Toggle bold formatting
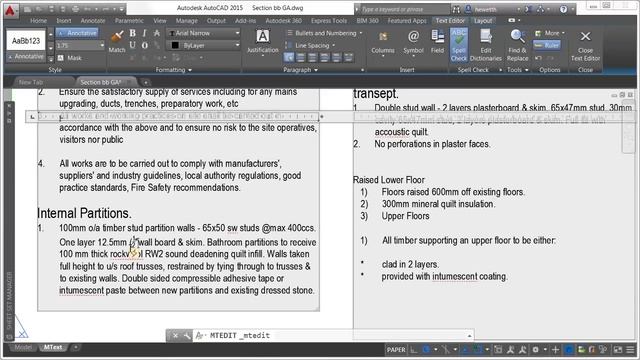 coord(133,33)
